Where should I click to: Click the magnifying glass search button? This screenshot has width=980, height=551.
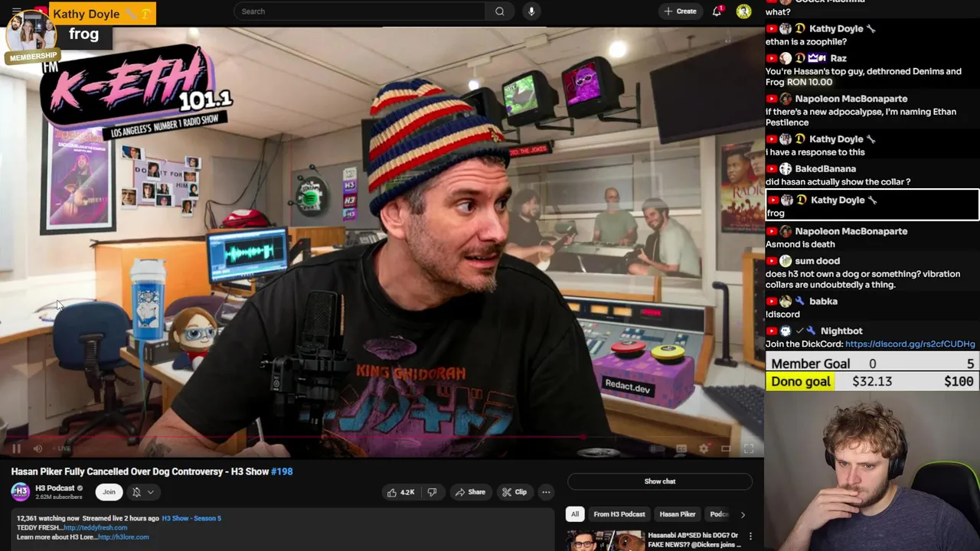[x=499, y=11]
